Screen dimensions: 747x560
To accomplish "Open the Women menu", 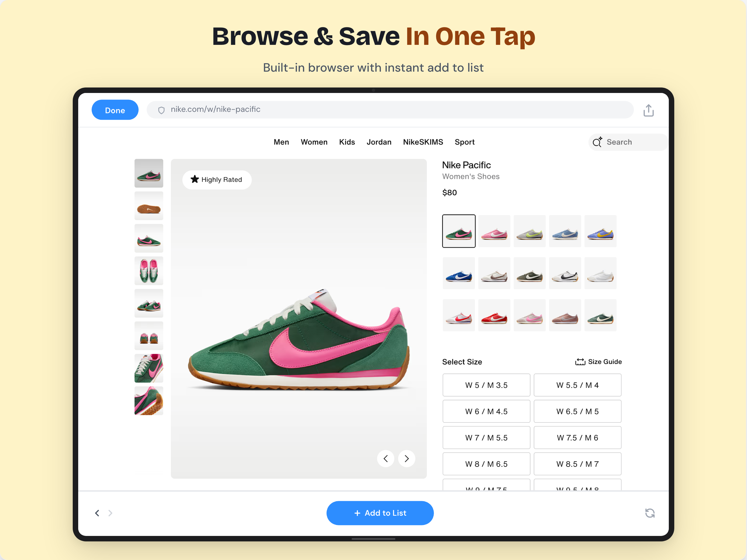I will tap(314, 142).
